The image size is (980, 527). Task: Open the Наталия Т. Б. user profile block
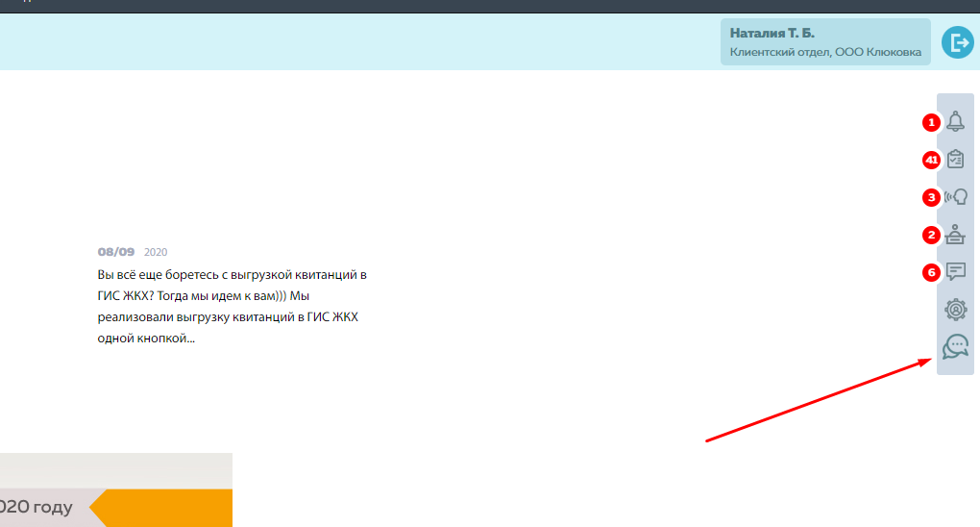[825, 42]
